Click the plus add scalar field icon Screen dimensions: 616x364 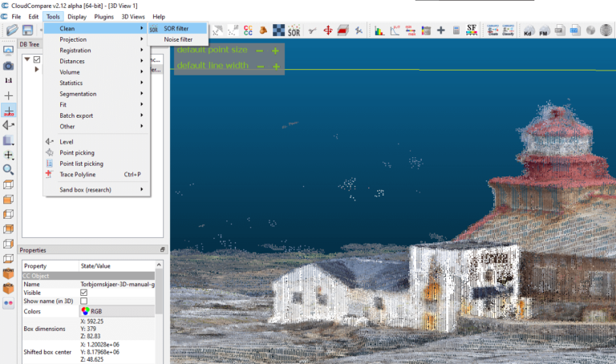pos(441,30)
